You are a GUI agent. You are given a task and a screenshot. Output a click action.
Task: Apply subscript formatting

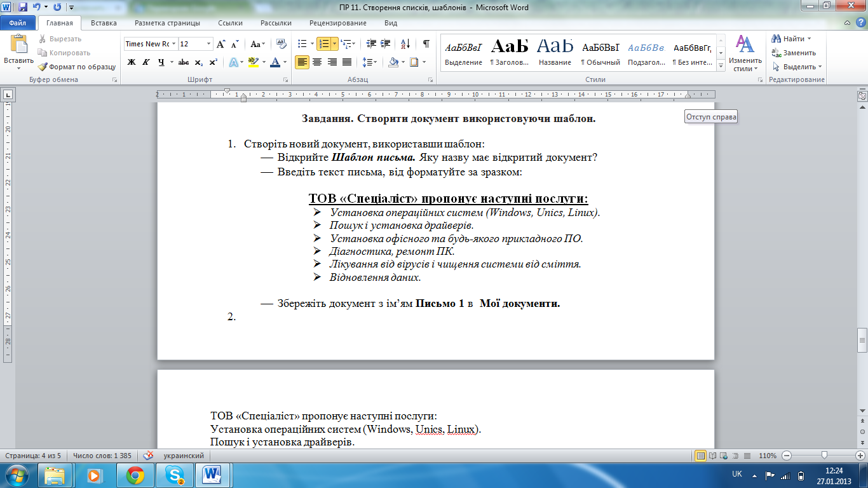point(198,62)
